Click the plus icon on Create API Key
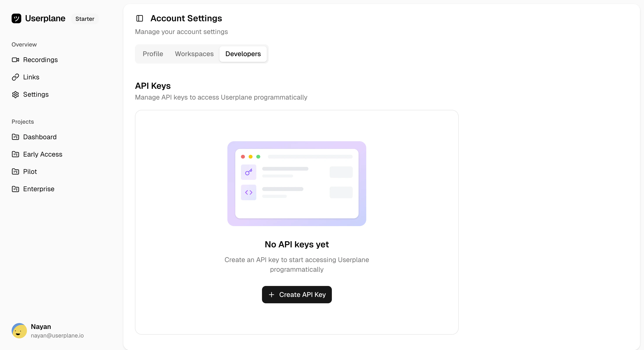 point(271,295)
